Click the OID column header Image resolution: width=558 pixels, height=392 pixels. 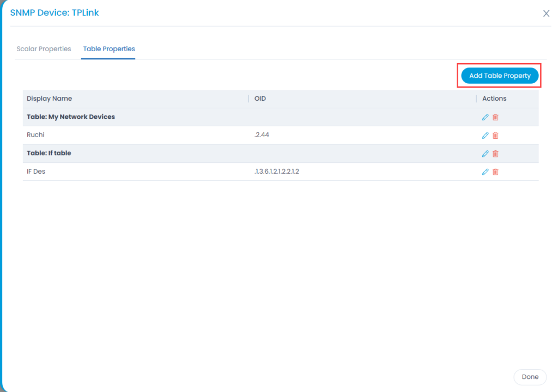coord(260,99)
